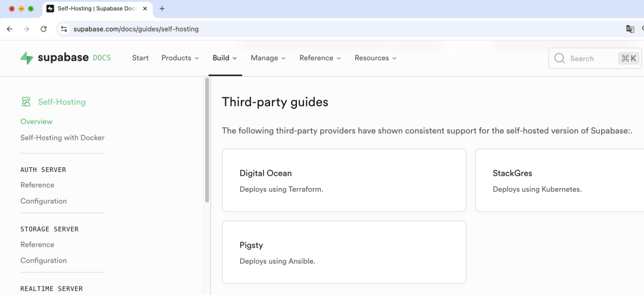644x295 pixels.
Task: Click the magnifier icon in the search box
Action: [x=559, y=59]
